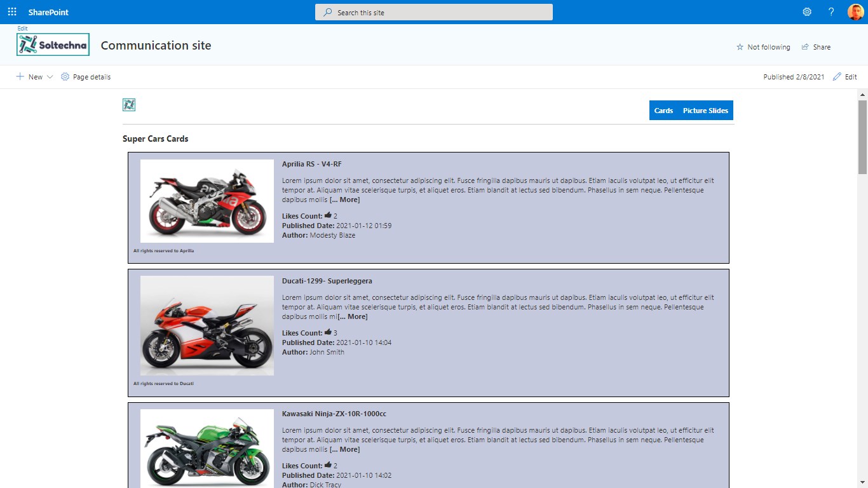Image resolution: width=868 pixels, height=488 pixels.
Task: Click author name Modesty Blaze
Action: click(332, 235)
